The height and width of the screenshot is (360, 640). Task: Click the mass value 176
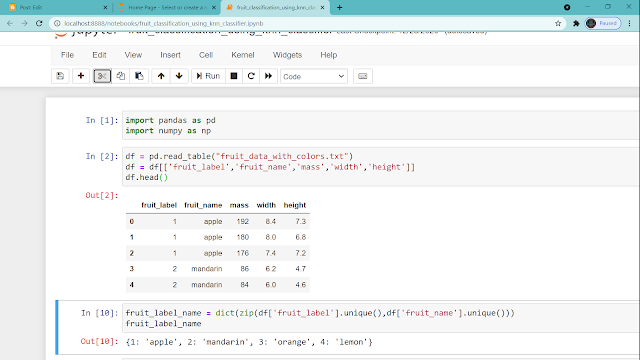point(242,253)
